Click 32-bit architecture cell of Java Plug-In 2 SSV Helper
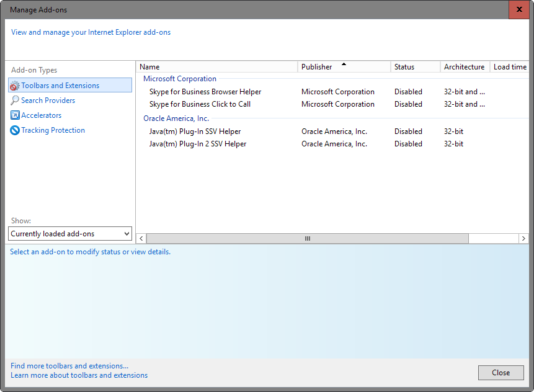Screen dimensions: 534x392 coord(453,144)
